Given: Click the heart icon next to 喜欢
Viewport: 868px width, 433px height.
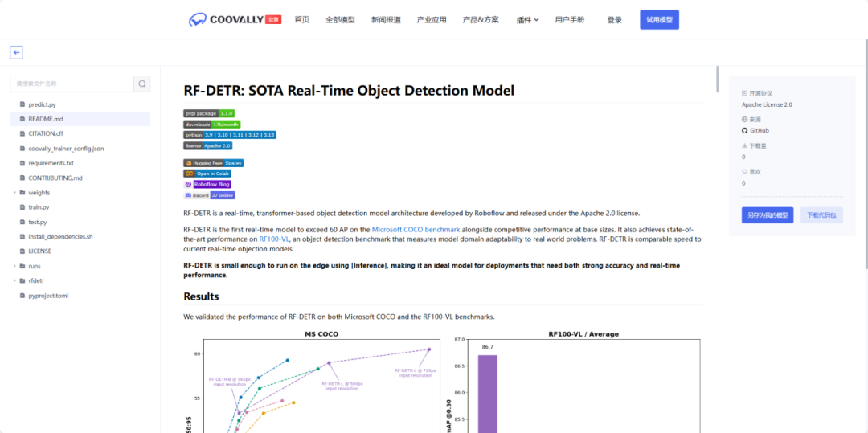Looking at the screenshot, I should [744, 171].
